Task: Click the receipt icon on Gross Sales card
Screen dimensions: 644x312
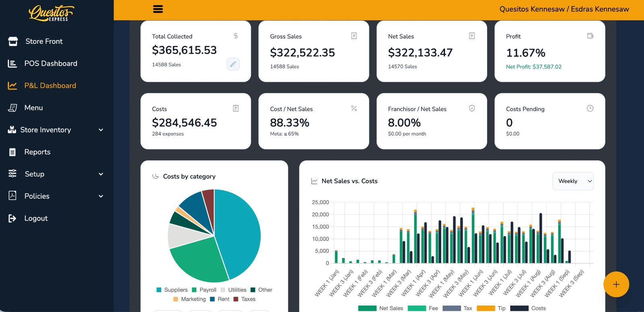Action: coord(354,36)
